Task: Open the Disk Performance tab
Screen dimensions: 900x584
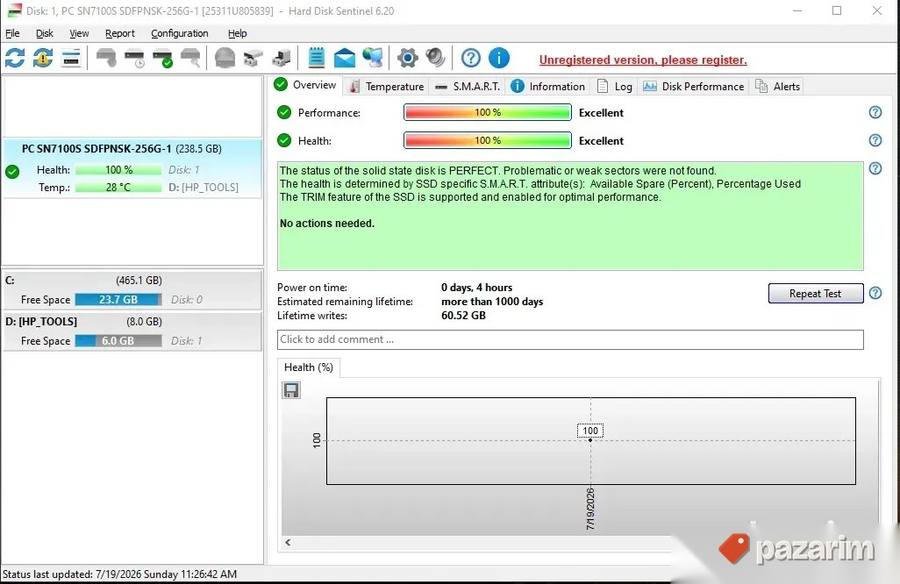Action: coord(693,86)
